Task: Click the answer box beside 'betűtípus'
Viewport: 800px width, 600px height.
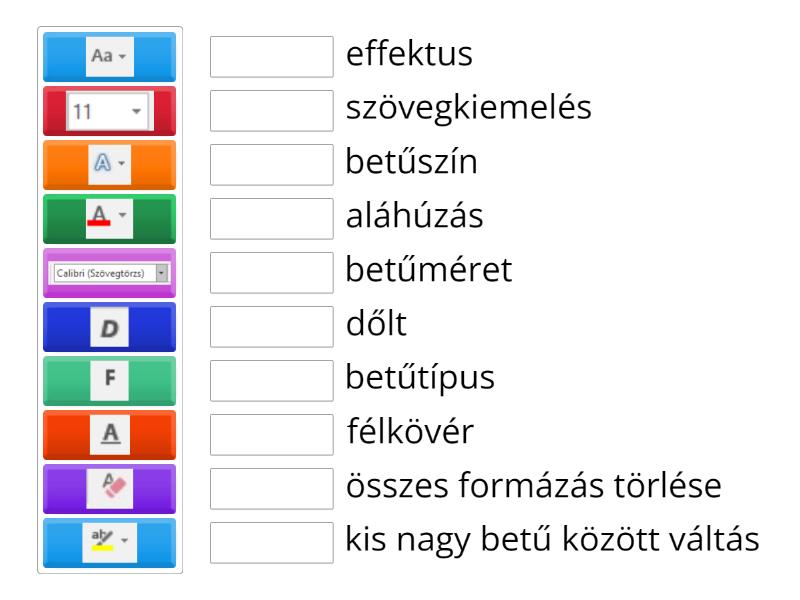Action: (272, 381)
